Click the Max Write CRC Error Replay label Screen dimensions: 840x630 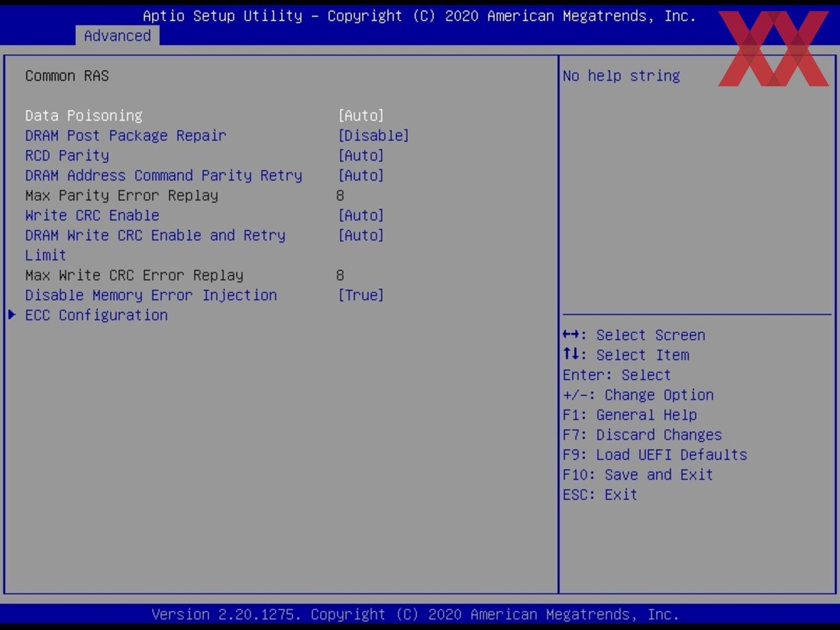click(135, 275)
